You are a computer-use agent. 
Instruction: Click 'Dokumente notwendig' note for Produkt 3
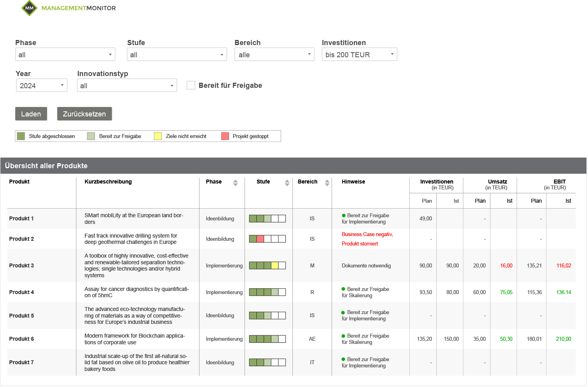(x=366, y=265)
